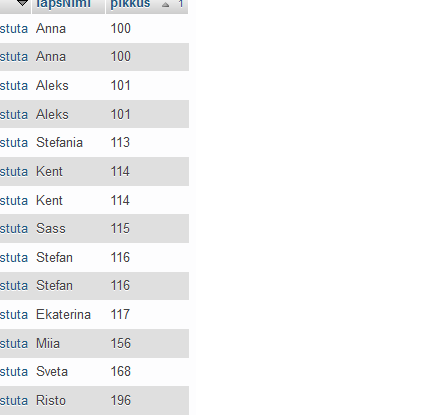This screenshot has width=436, height=420.
Task: Click the Kustuta link in Sass's row
Action: [x=14, y=229]
